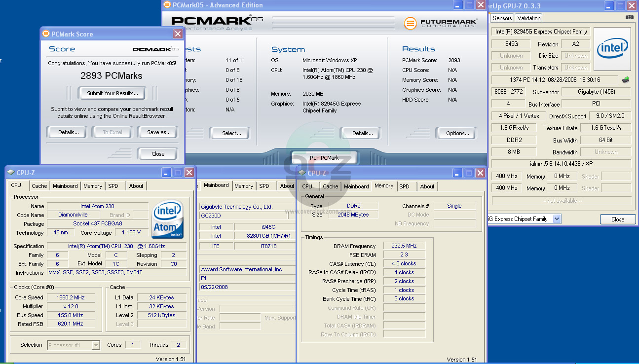
Task: Click the Bus Speed value 155.0 MHz
Action: [71, 315]
